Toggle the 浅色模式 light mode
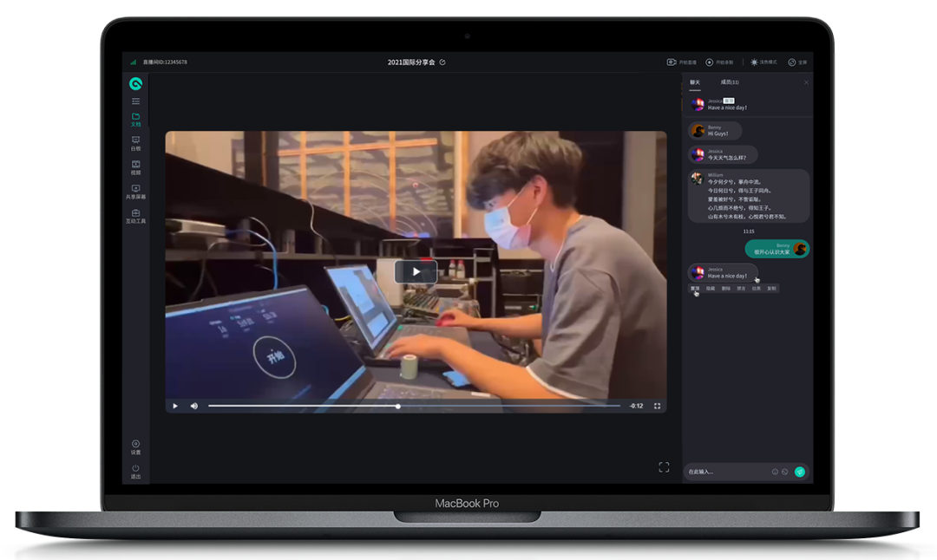937x560 pixels. 763,62
